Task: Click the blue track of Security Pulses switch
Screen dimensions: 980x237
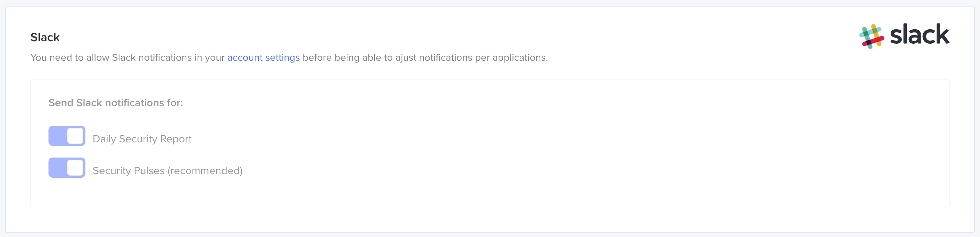Action: click(57, 168)
